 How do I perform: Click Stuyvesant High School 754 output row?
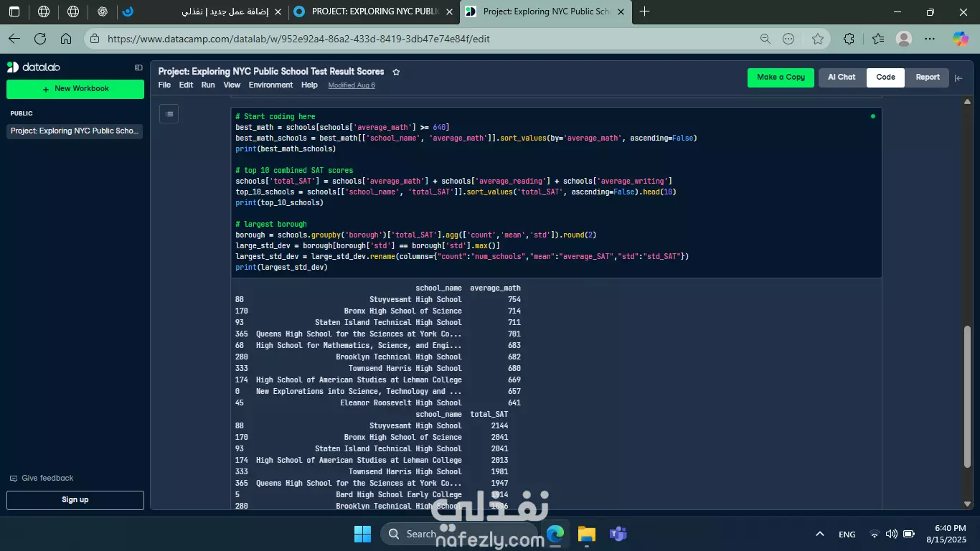point(378,300)
